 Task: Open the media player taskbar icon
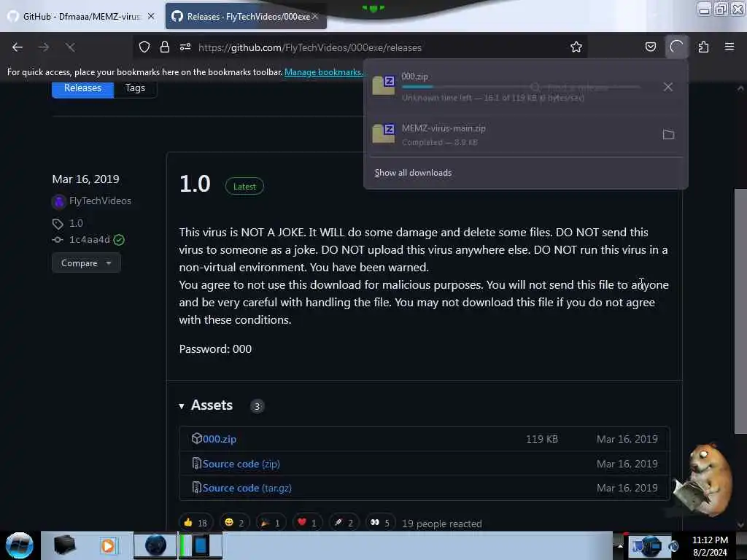(x=108, y=545)
